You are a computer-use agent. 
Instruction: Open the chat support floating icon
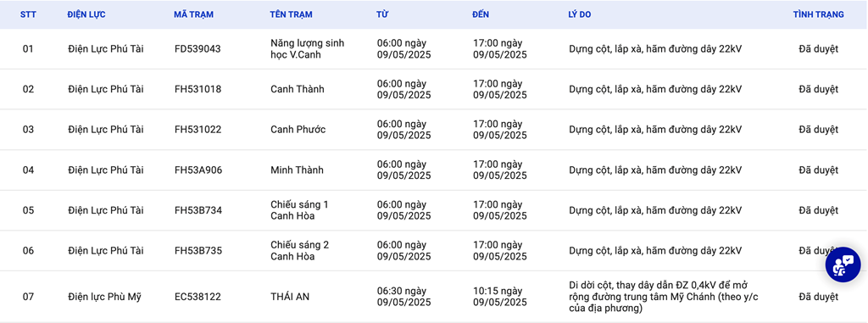point(843,265)
